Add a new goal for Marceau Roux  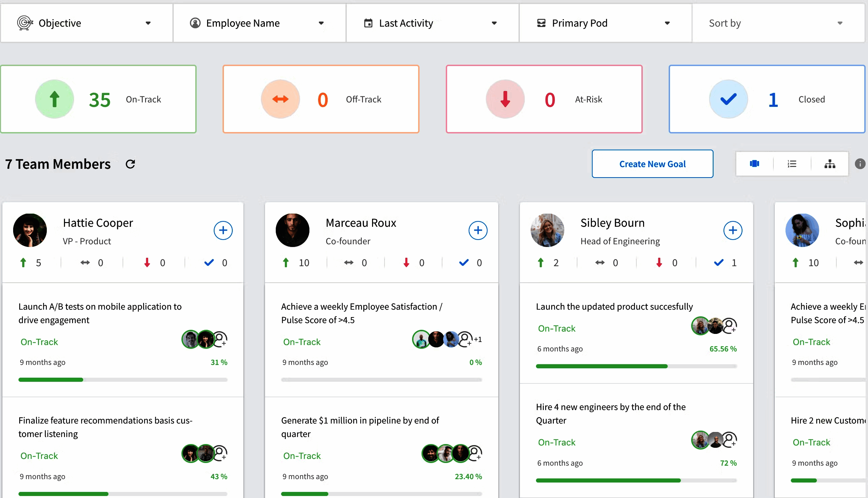tap(478, 230)
